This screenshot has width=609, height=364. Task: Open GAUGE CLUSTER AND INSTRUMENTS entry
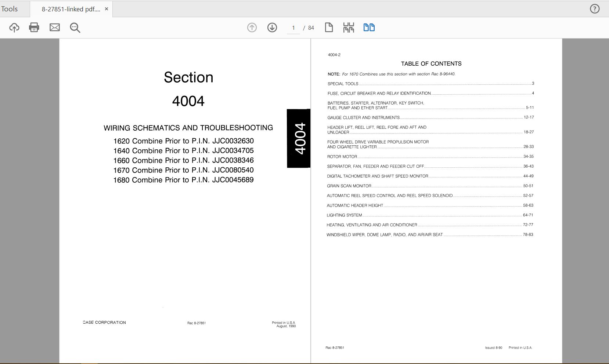pyautogui.click(x=431, y=117)
